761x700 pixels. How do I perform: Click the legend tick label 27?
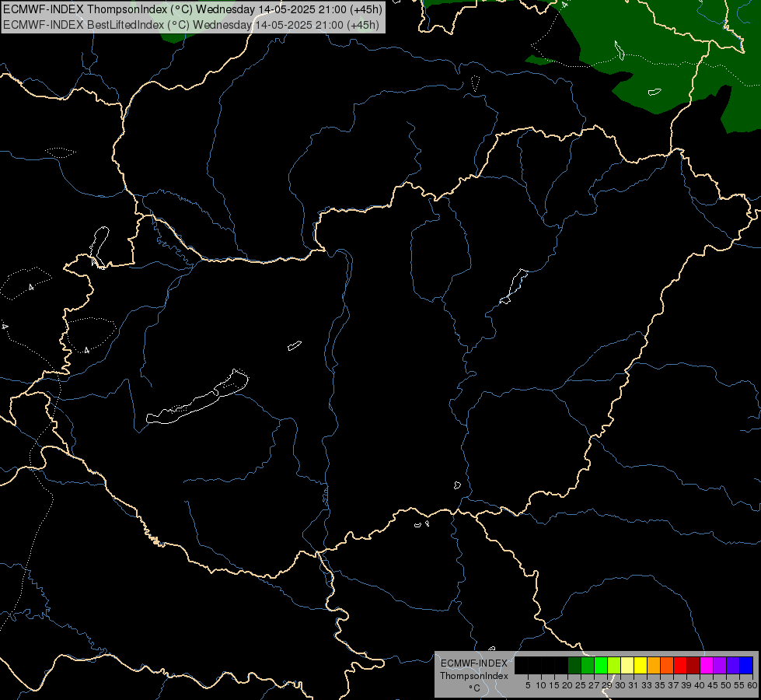[594, 685]
